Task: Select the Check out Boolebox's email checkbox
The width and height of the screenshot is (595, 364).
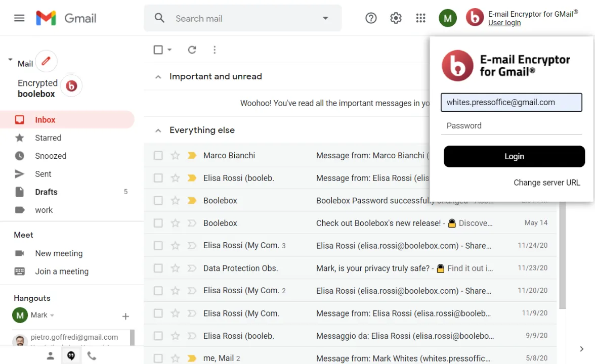Action: pyautogui.click(x=158, y=223)
